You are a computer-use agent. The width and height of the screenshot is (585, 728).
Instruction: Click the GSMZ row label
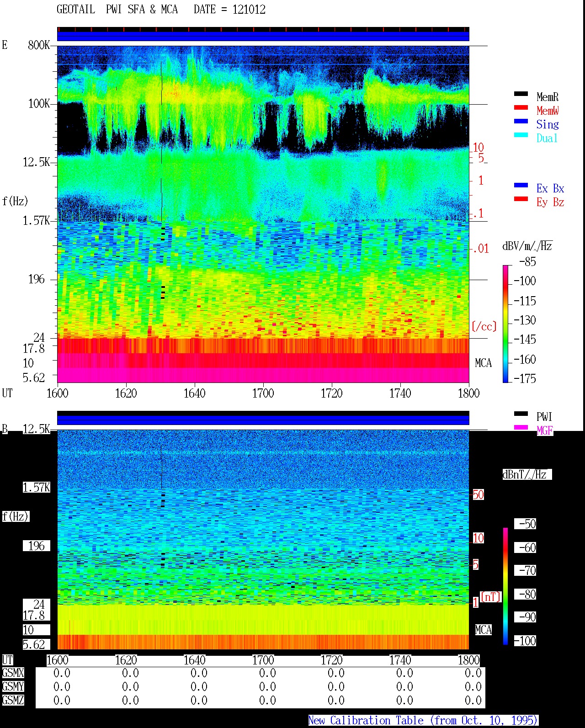pos(13,701)
